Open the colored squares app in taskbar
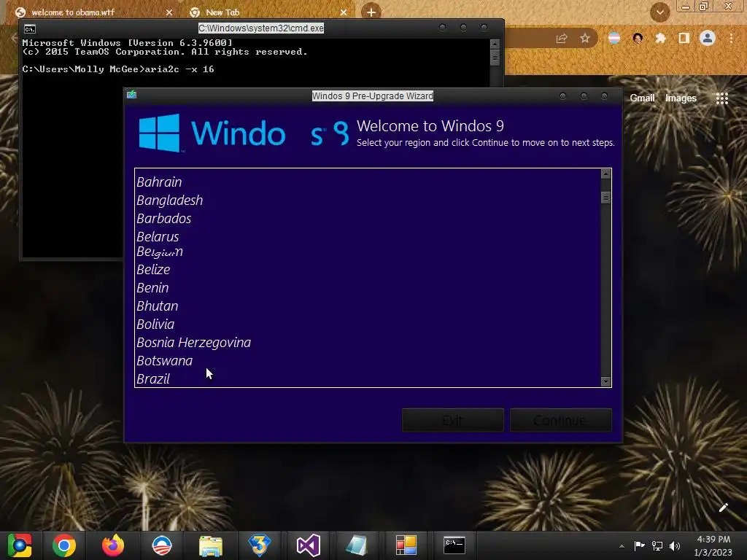This screenshot has width=747, height=560. tap(406, 545)
